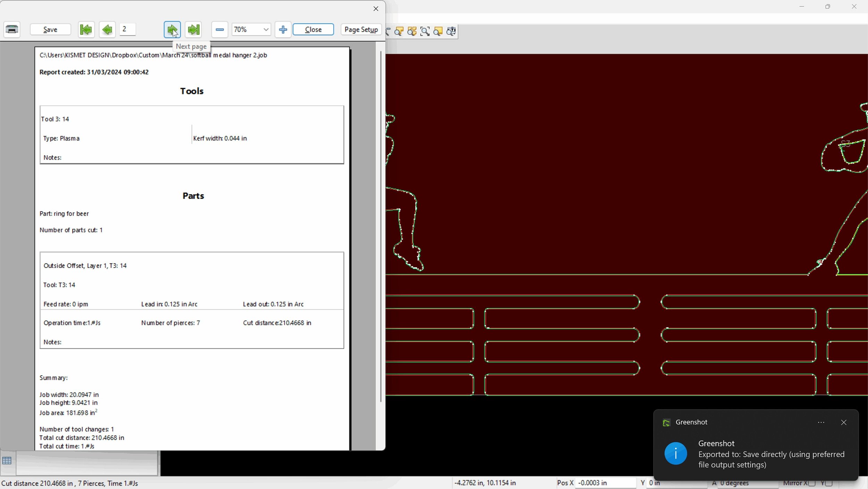
Task: Click 'Total cut time: 1.#Js' text
Action: 67,446
